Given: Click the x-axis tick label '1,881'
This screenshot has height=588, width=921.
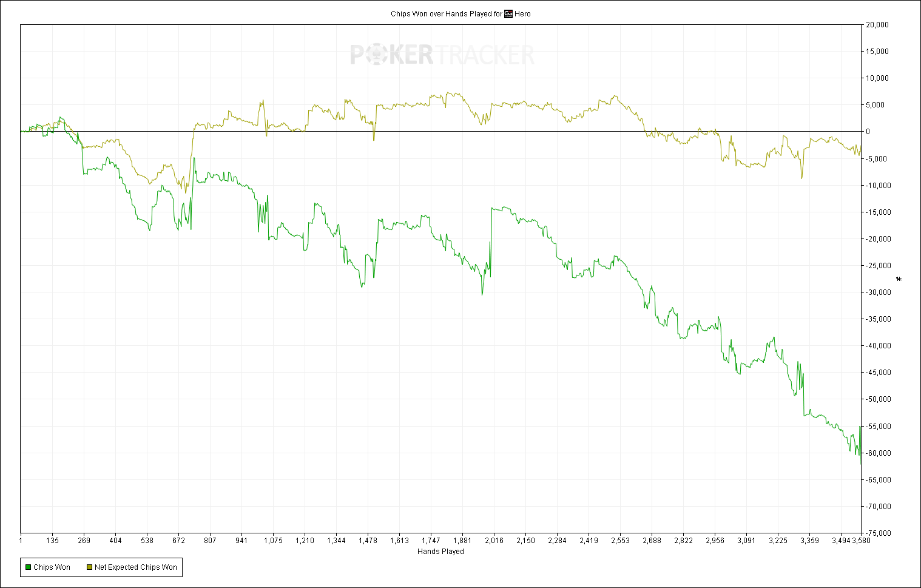Looking at the screenshot, I should (462, 541).
